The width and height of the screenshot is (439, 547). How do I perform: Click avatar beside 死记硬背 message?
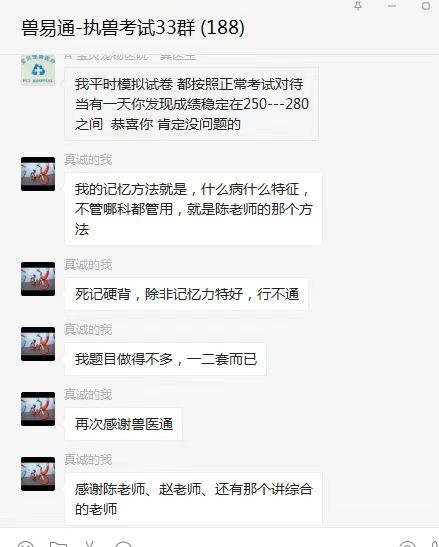pos(38,279)
